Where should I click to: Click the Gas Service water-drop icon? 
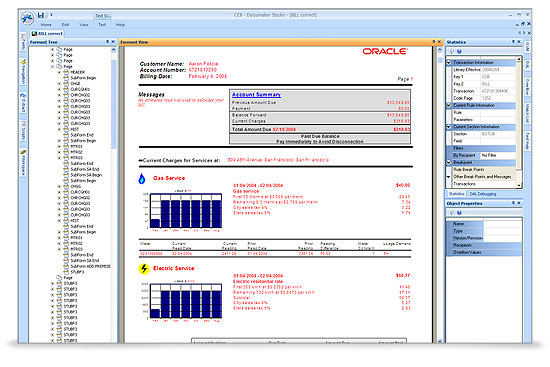coord(142,179)
